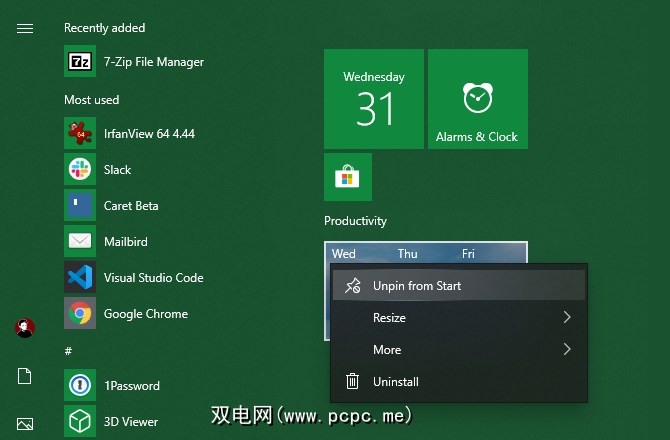This screenshot has width=670, height=440.
Task: Open the Alarms & Clock tile
Action: [x=477, y=99]
